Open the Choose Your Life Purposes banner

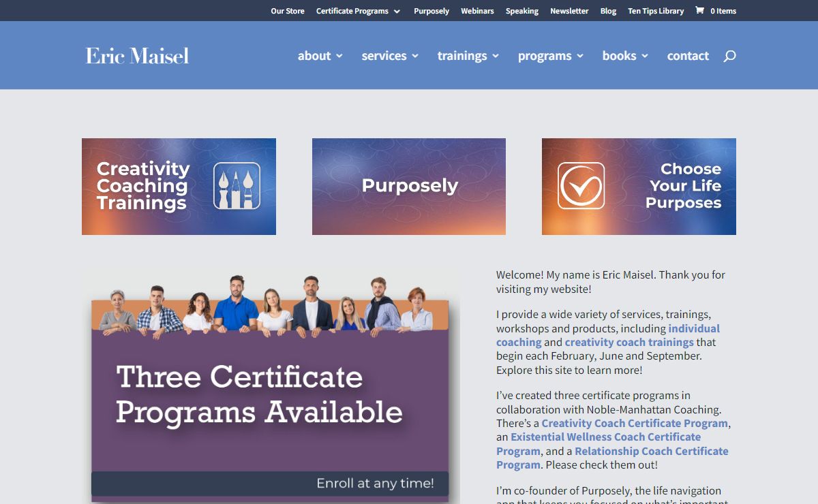pos(639,187)
